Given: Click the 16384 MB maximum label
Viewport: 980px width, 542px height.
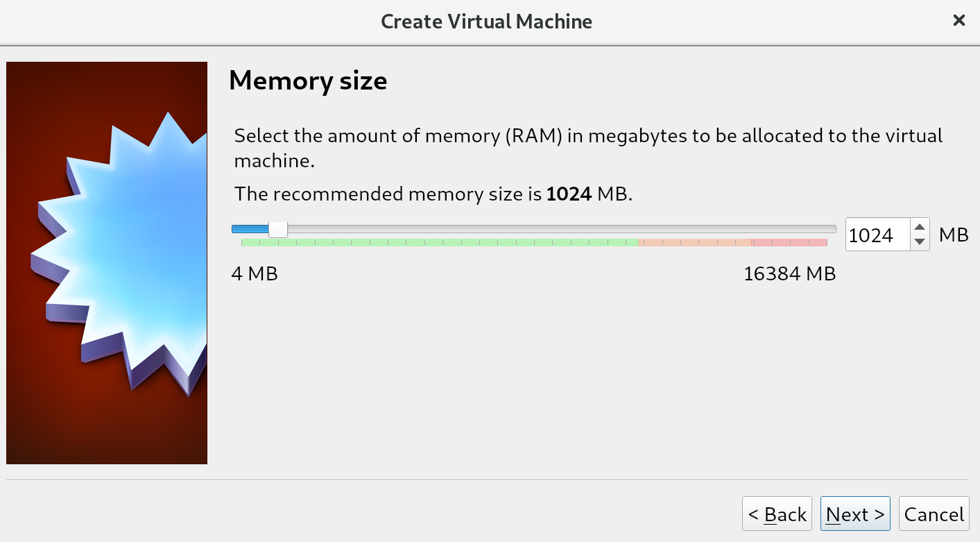Looking at the screenshot, I should [x=789, y=274].
